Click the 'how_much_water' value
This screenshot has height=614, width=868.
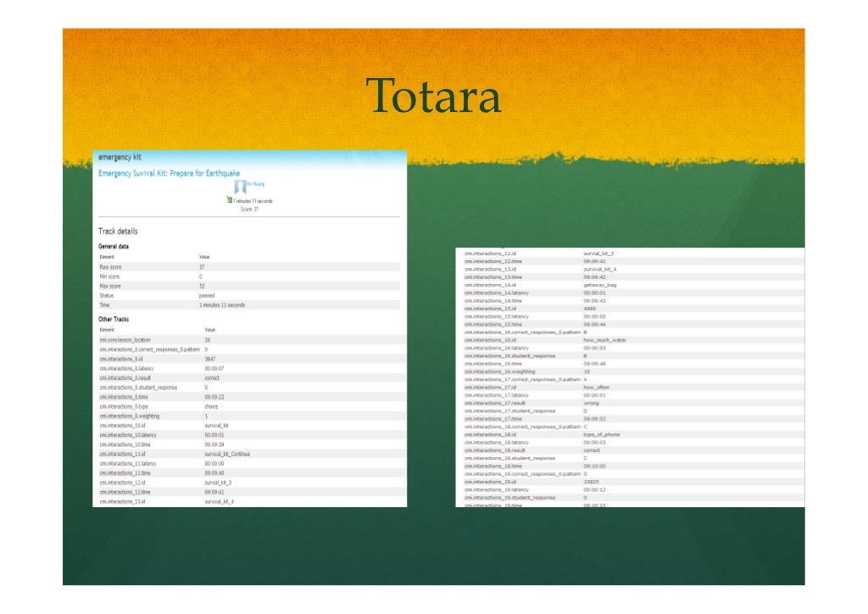click(x=604, y=340)
